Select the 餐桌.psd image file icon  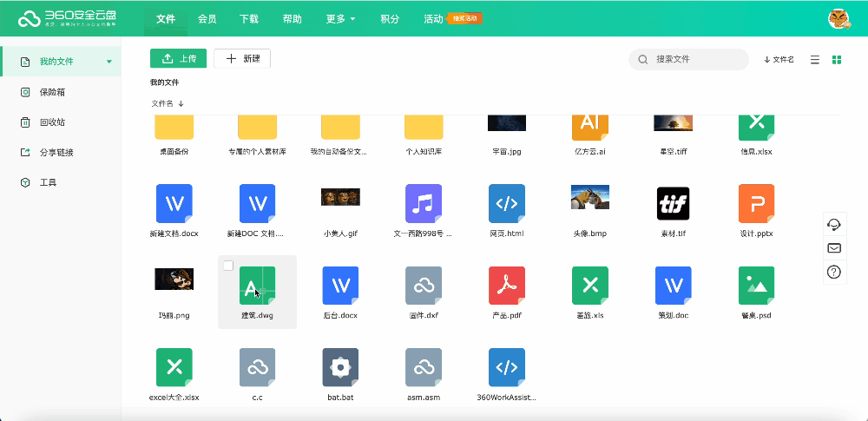point(756,286)
